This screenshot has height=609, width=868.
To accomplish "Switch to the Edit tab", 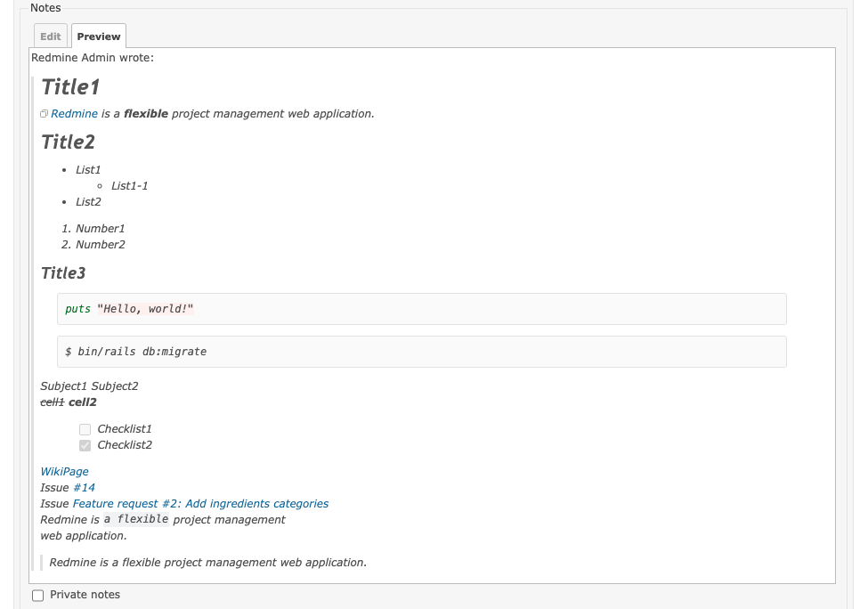I will coord(51,36).
